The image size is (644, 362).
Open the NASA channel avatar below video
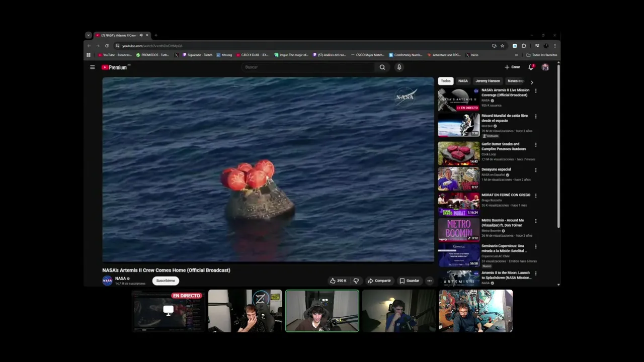[107, 281]
